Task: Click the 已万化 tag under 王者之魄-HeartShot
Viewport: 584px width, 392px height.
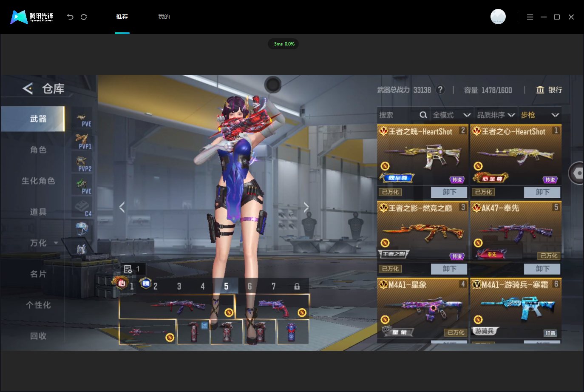Action: point(390,192)
